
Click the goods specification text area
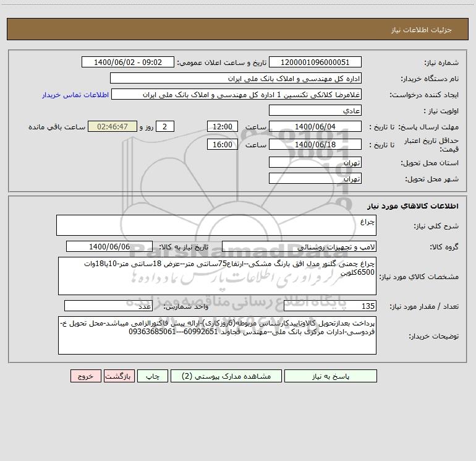[217, 276]
